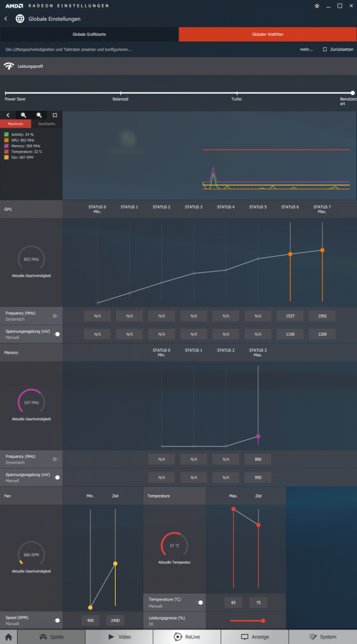Click the Benutzerdefiniert profile slider handle
Screen dimensions: 357x644
[x=353, y=93]
